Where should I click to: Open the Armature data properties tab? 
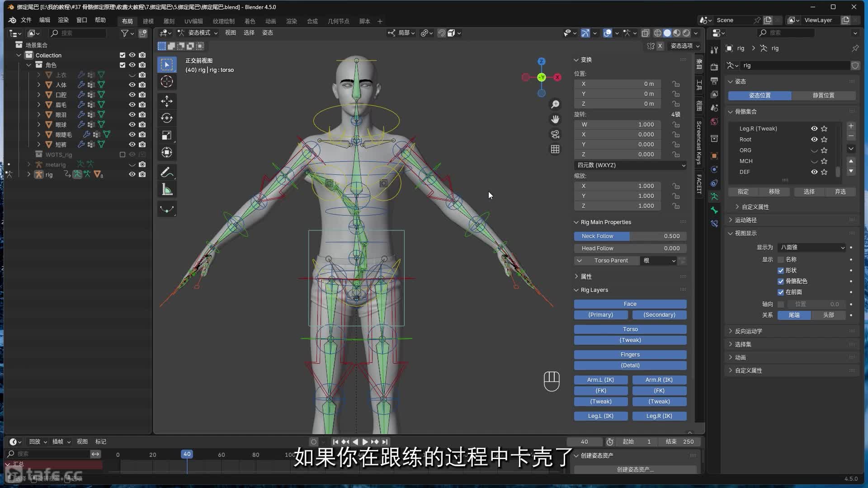tap(714, 197)
